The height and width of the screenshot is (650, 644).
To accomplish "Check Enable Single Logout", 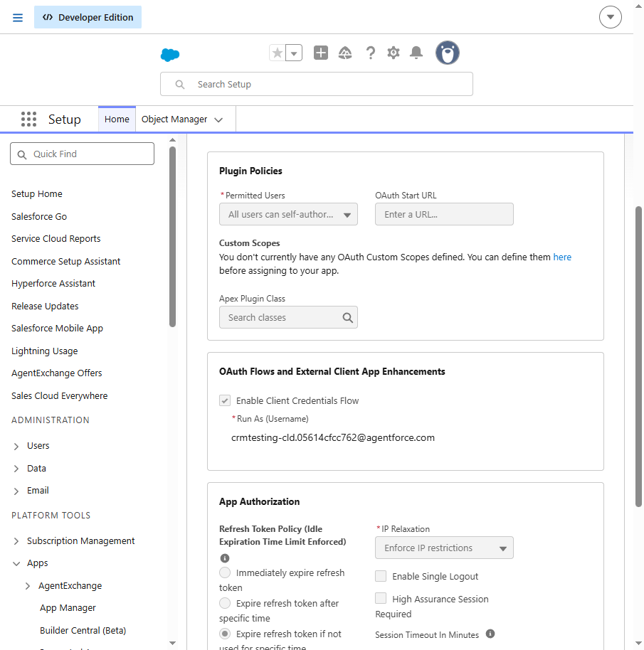I will coord(381,576).
